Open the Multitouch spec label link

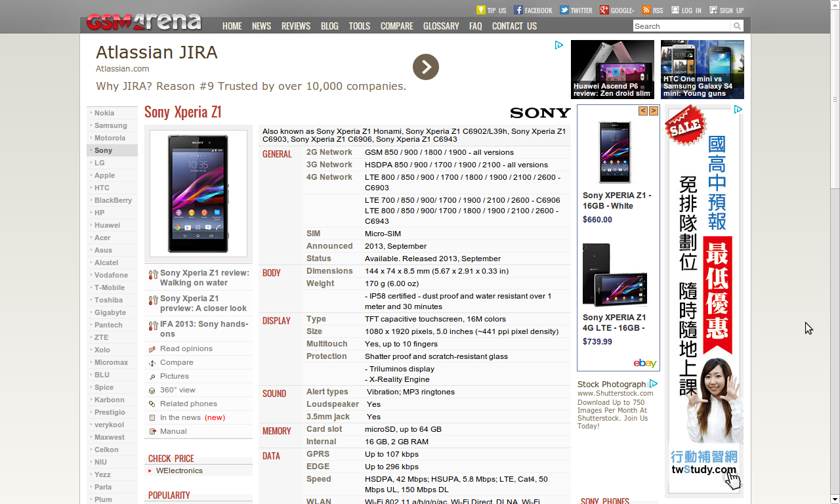(x=327, y=344)
